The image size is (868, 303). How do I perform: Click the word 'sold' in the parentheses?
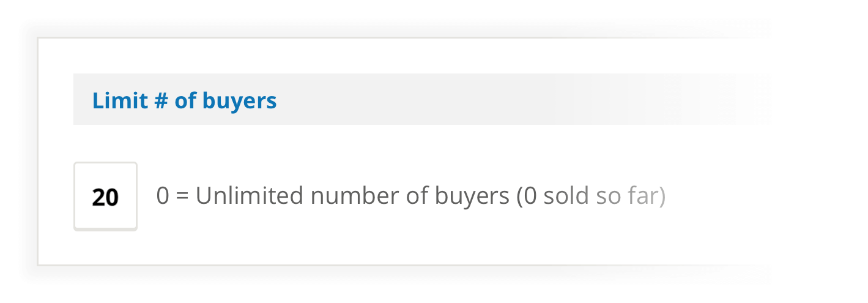(566, 196)
